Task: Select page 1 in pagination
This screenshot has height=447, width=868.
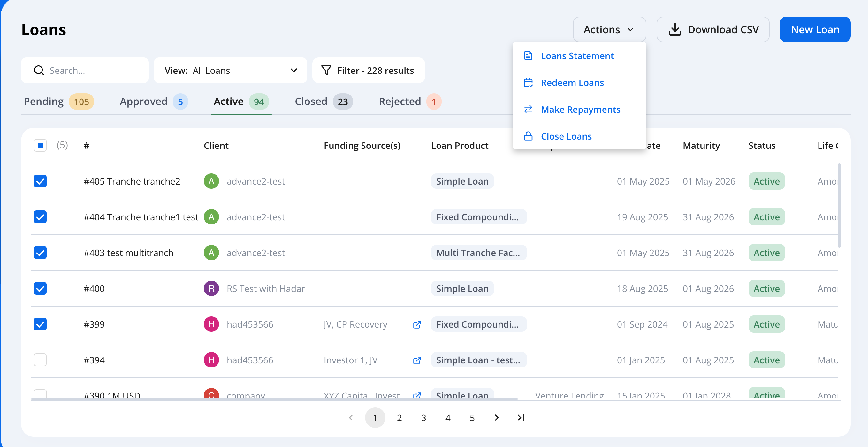Action: tap(375, 418)
